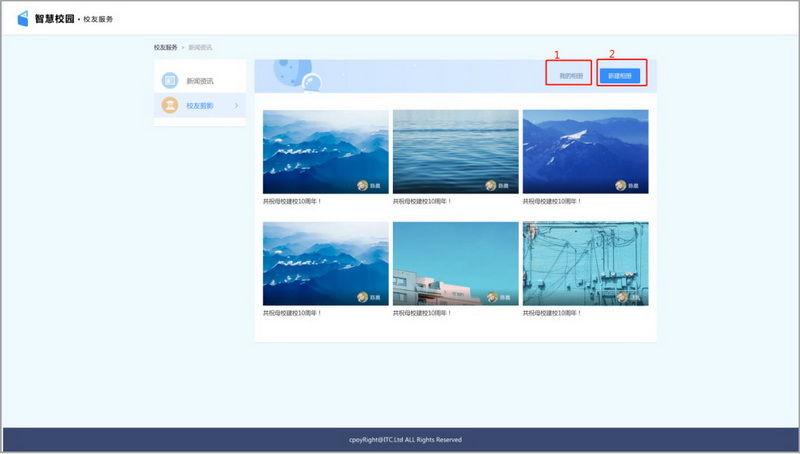Click the 智慧校园 logo icon
This screenshot has width=800, height=454.
tap(23, 19)
